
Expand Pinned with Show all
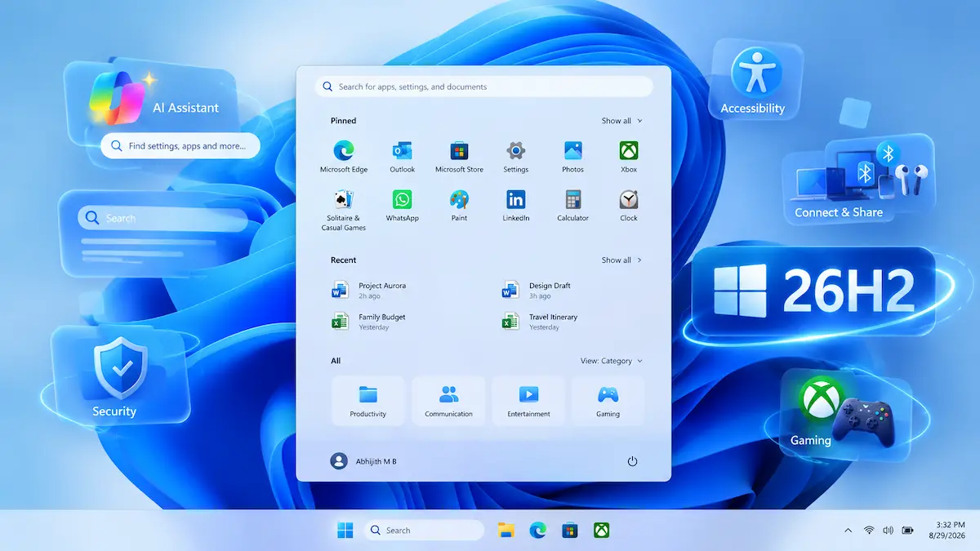621,121
